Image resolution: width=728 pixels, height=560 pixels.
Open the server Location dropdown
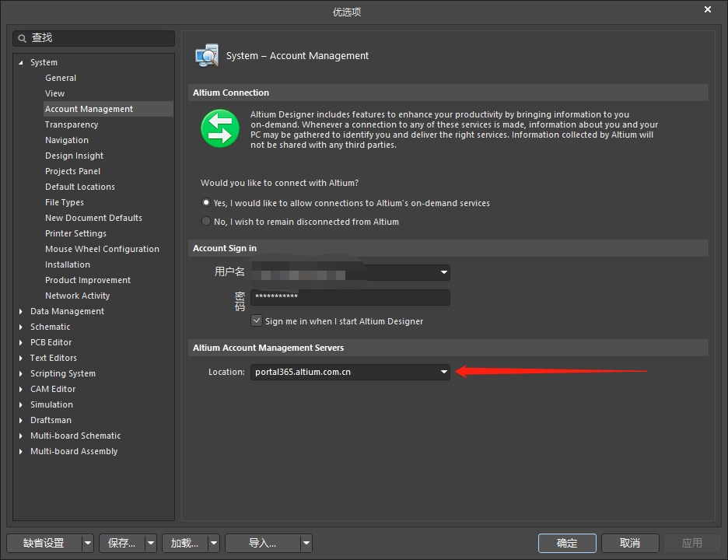pyautogui.click(x=444, y=372)
